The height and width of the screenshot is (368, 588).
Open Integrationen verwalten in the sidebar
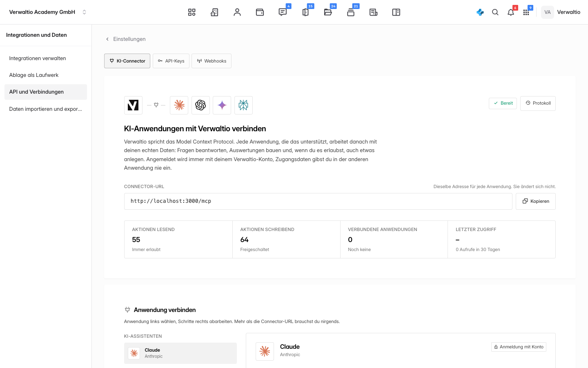[46, 58]
